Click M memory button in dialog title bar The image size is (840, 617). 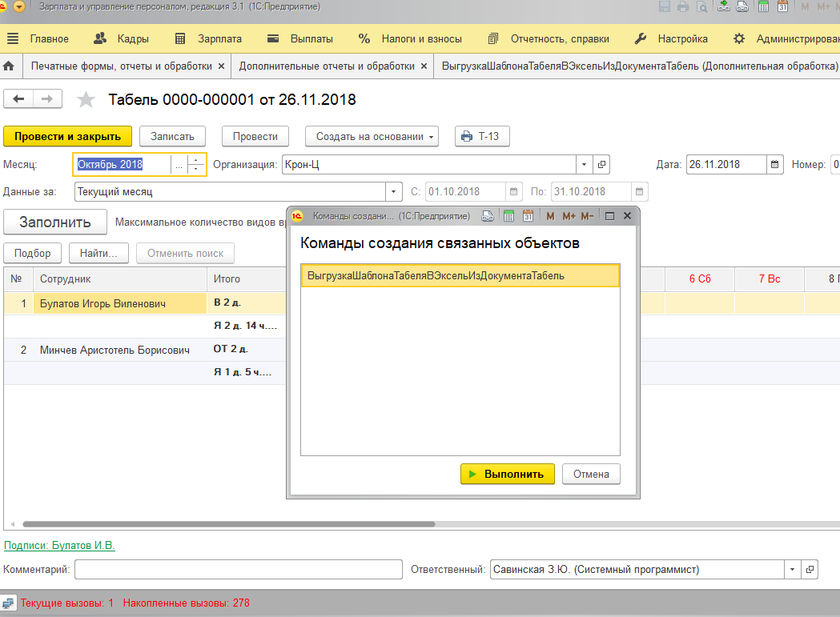click(550, 216)
